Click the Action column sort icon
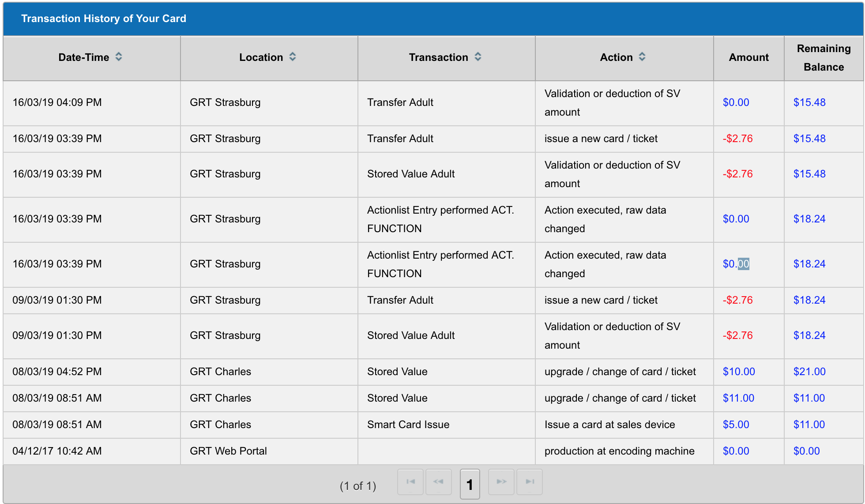The image size is (865, 504). coord(642,57)
